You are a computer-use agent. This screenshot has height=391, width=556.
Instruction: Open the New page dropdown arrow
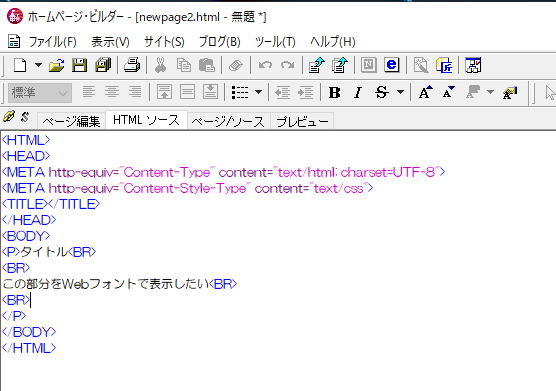pyautogui.click(x=38, y=65)
